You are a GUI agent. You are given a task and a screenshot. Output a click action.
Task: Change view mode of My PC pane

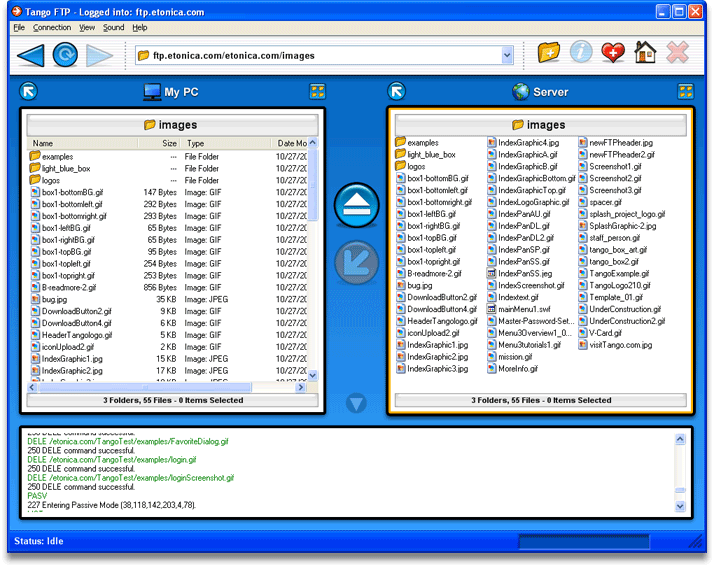tap(317, 91)
